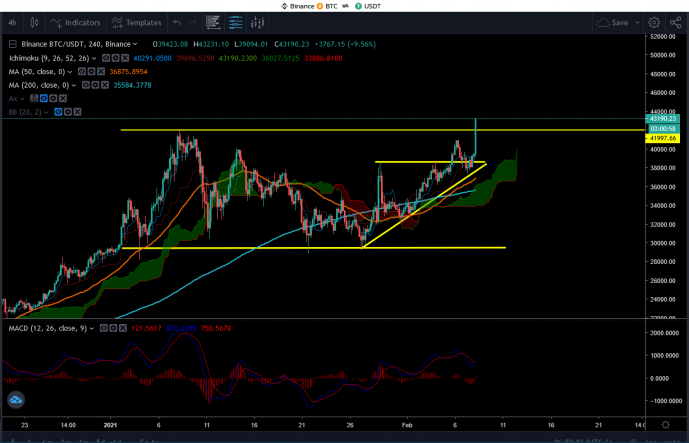Click the MACD (12, 26, close, 9) title
689x443 pixels.
tap(47, 328)
